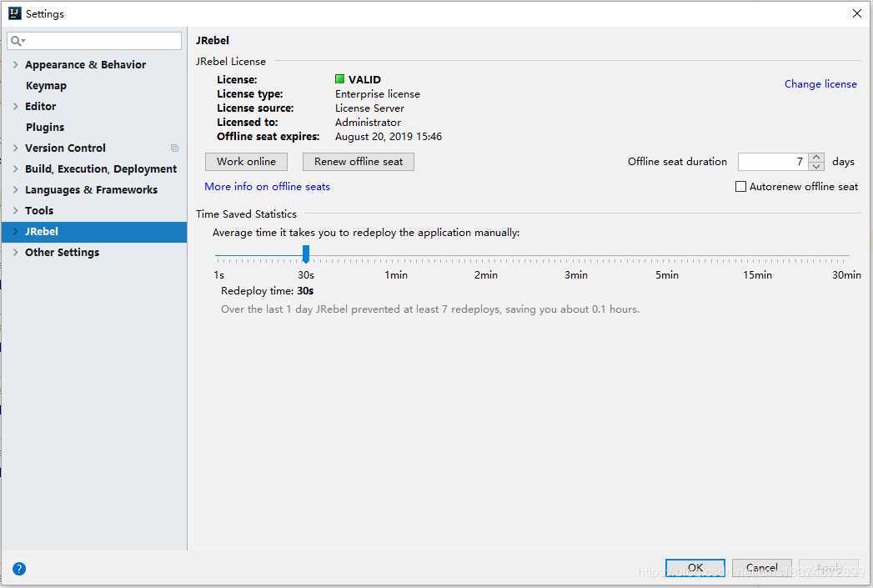Increase offline seat duration with up arrow
This screenshot has height=588, width=873.
tap(817, 158)
